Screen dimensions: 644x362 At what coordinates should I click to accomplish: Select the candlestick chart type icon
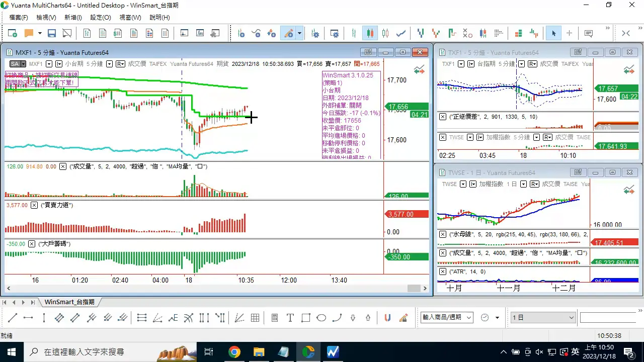(370, 33)
